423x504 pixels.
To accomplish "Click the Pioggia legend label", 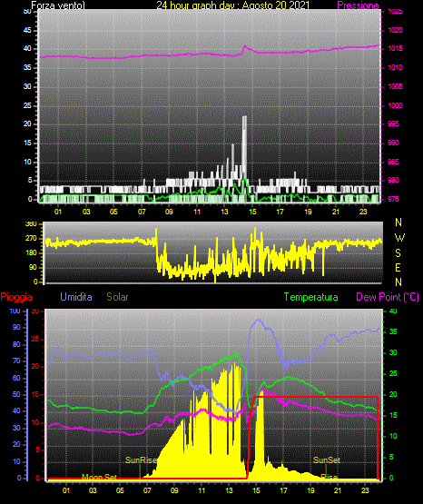I will (x=16, y=297).
